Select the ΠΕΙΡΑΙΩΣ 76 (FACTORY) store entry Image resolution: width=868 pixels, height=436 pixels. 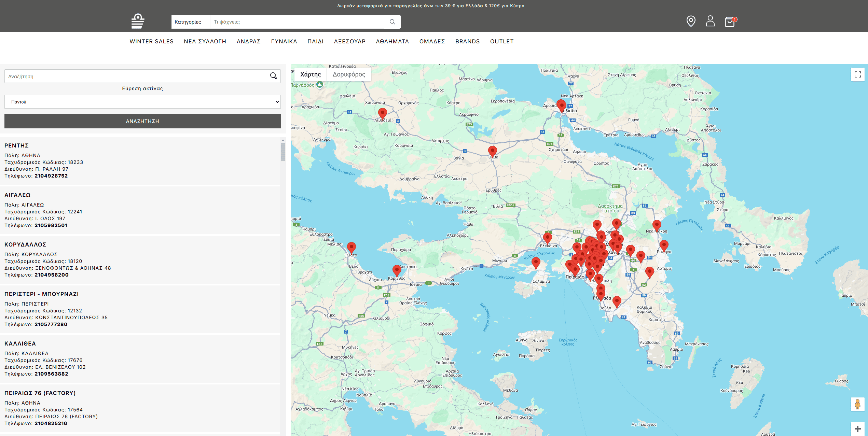140,408
